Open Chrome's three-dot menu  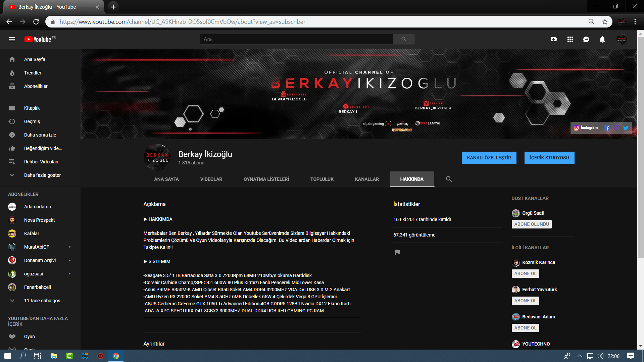(x=635, y=22)
